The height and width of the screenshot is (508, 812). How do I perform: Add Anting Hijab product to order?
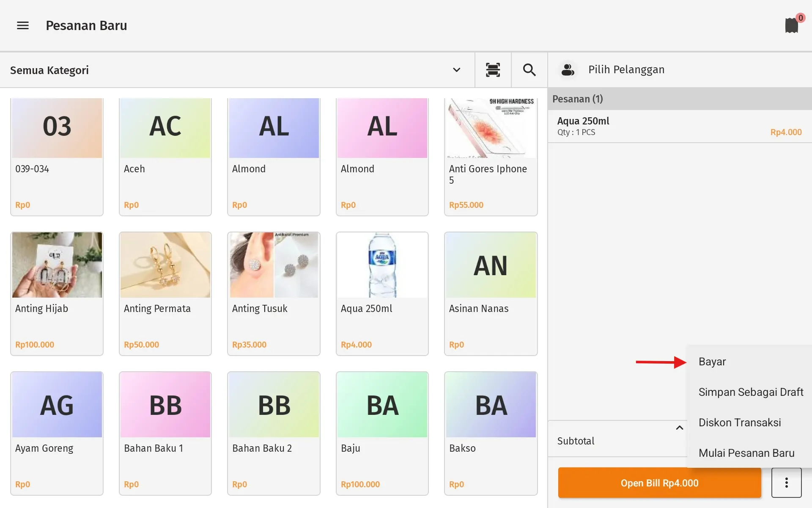tap(57, 293)
